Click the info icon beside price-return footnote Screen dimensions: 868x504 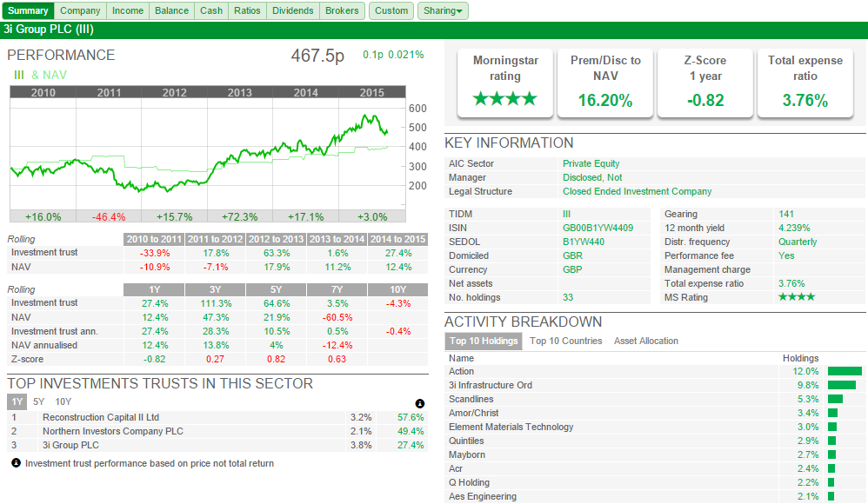pos(16,462)
